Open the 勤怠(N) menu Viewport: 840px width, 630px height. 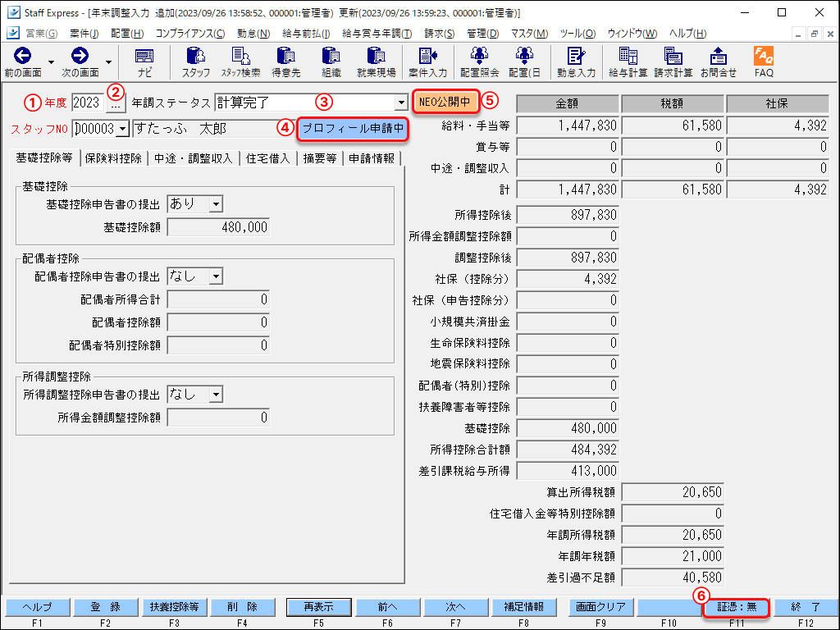253,33
